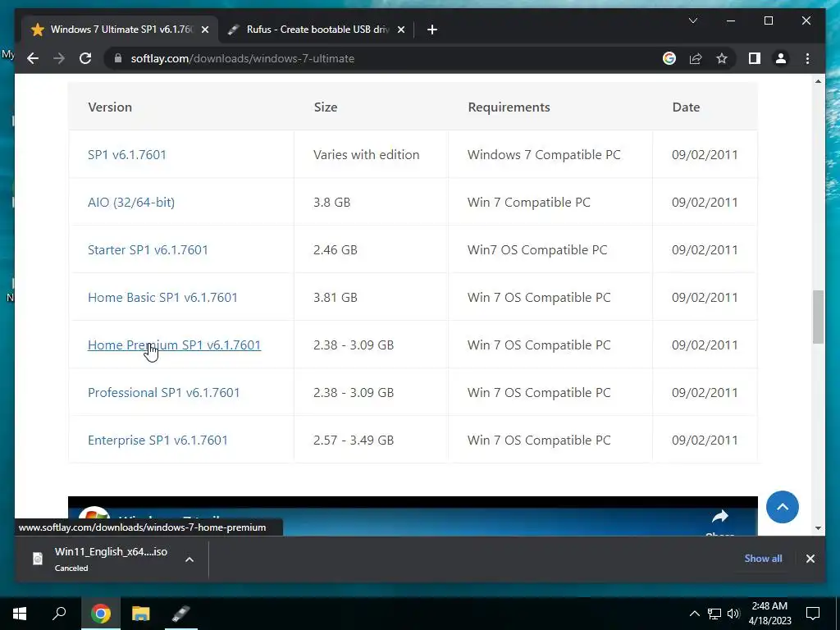Open a new browser tab
The height and width of the screenshot is (630, 840).
tap(432, 30)
